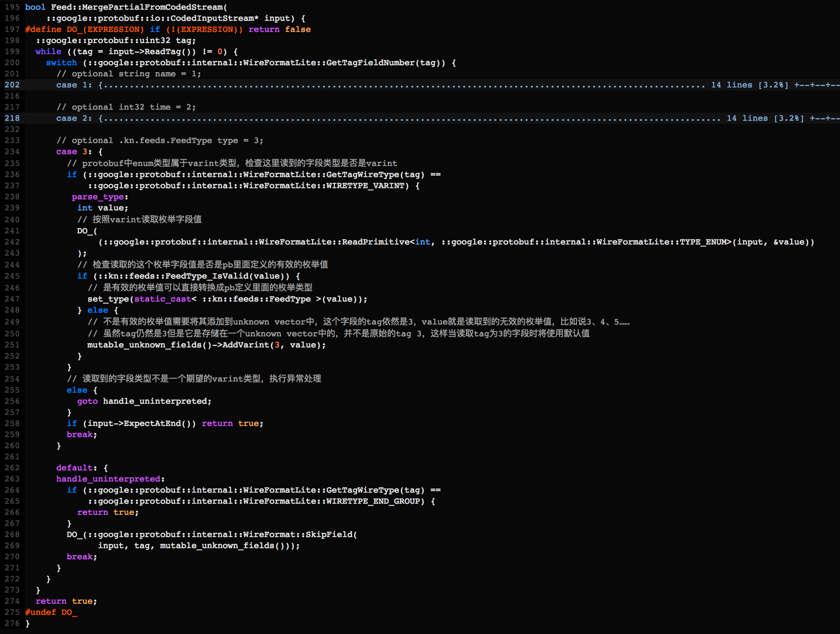
Task: Click line number 218 in the gutter
Action: tap(12, 119)
